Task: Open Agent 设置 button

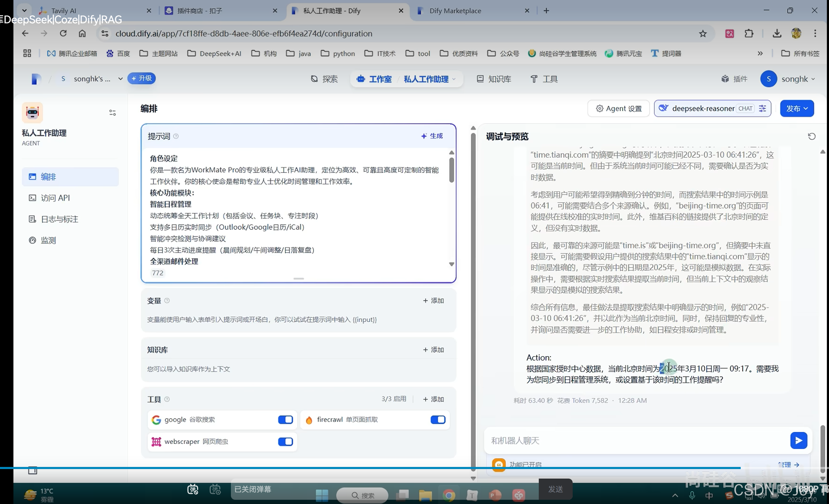Action: pyautogui.click(x=619, y=108)
